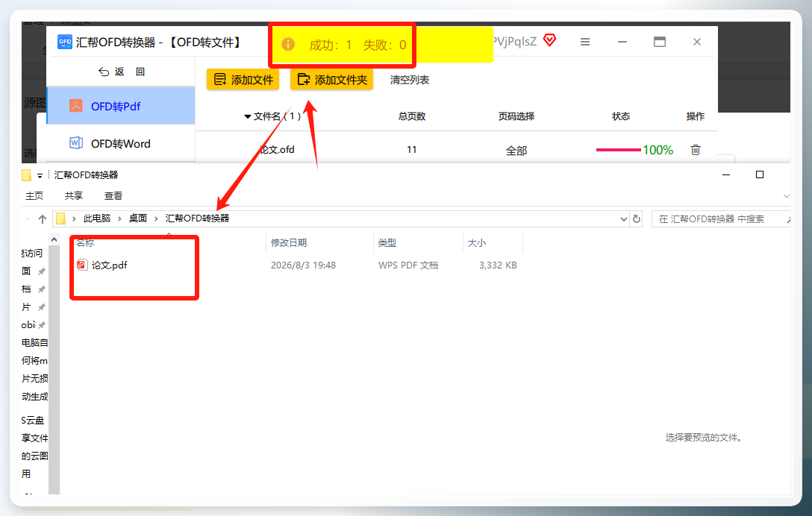Click the 操作 column header
The height and width of the screenshot is (516, 812).
(x=696, y=116)
